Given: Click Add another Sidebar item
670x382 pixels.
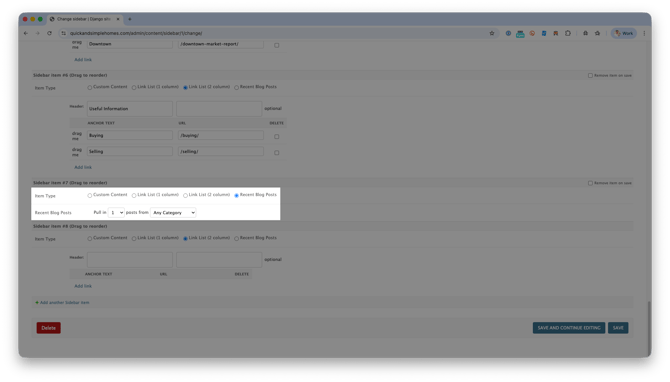Looking at the screenshot, I should click(62, 303).
